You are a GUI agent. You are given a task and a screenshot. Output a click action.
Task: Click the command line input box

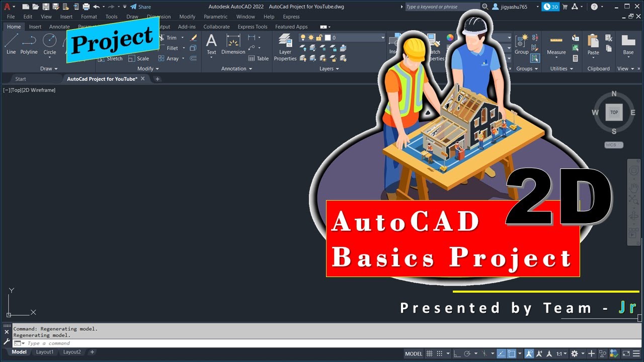[x=332, y=343]
